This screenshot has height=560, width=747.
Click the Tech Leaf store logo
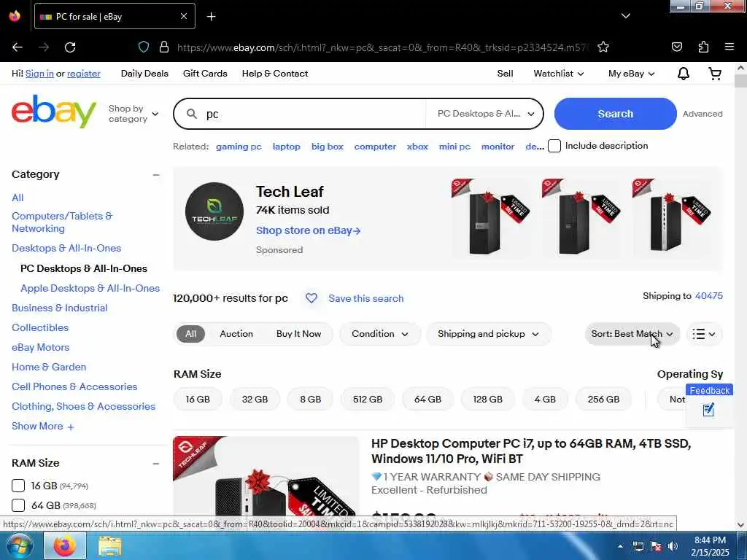coord(214,211)
